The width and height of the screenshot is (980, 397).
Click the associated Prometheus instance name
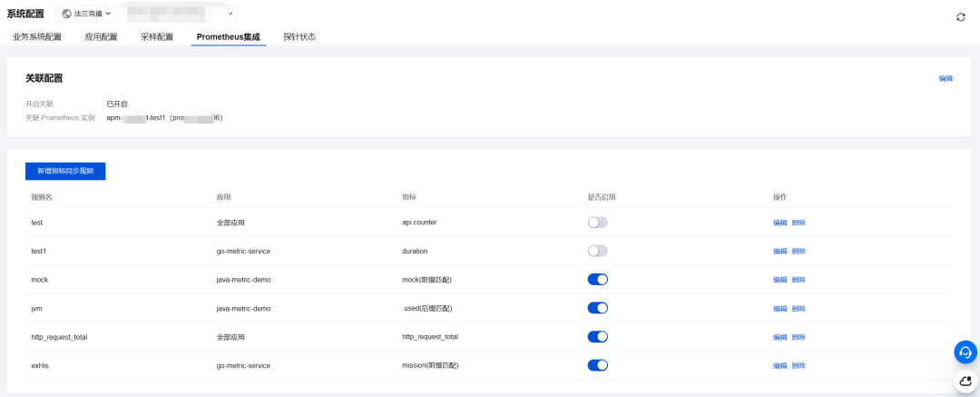[x=164, y=118]
